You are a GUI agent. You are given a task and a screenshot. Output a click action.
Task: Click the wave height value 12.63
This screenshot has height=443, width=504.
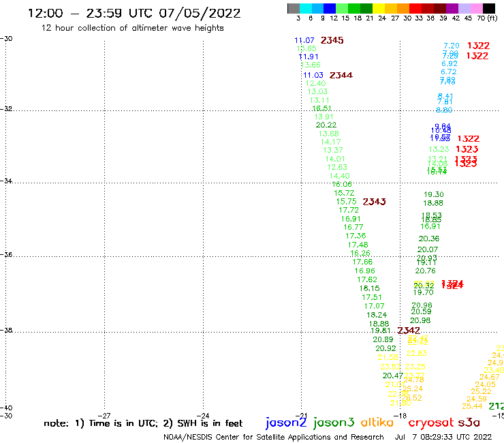pyautogui.click(x=337, y=167)
